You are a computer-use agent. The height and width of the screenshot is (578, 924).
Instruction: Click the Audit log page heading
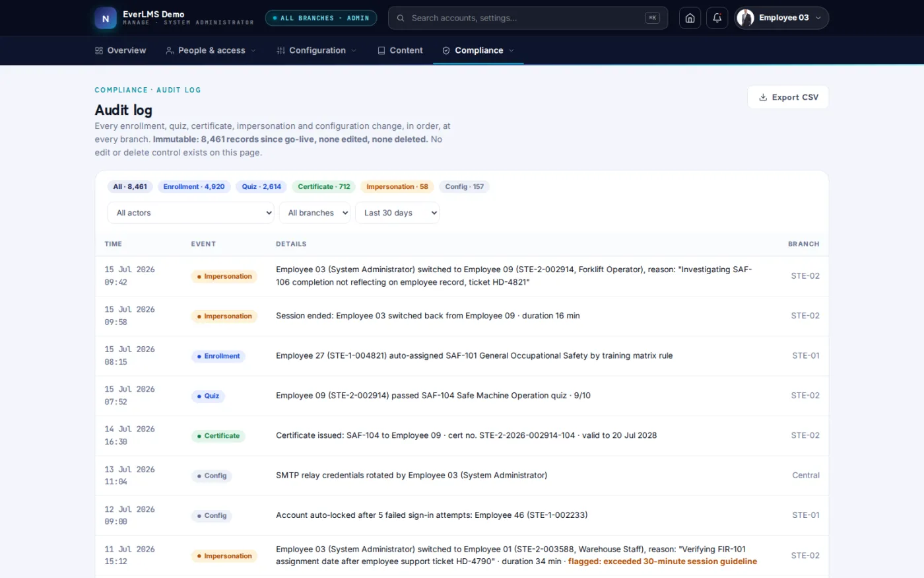tap(123, 110)
